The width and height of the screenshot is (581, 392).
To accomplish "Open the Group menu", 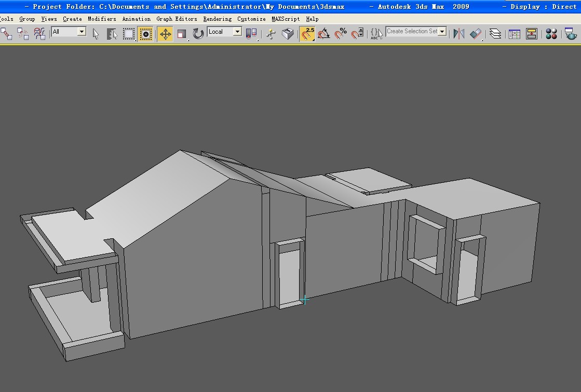I will coord(27,19).
